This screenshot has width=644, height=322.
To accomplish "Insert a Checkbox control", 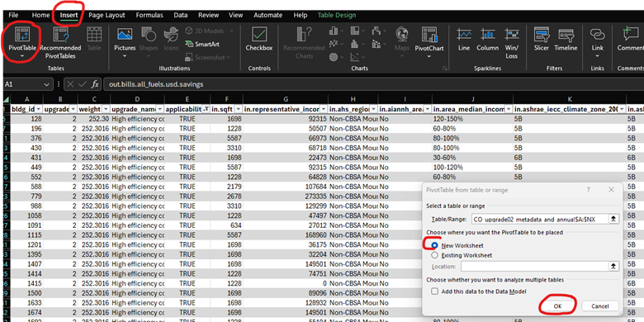I will (259, 40).
